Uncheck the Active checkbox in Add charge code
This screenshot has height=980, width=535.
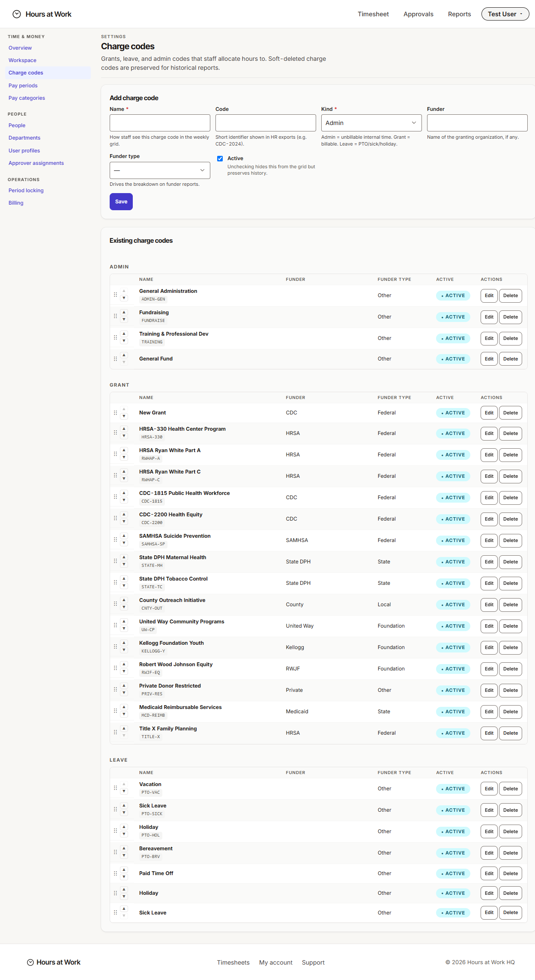pos(220,158)
